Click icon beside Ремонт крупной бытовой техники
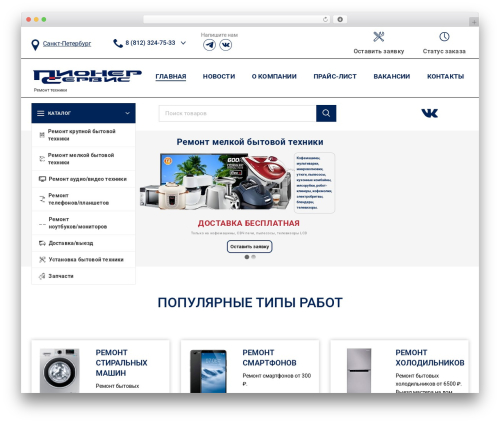The width and height of the screenshot is (500, 423). click(42, 135)
